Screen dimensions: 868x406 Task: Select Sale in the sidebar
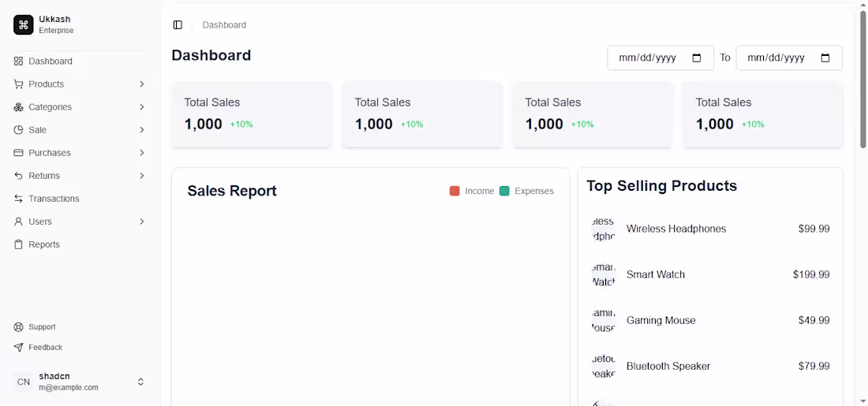[38, 130]
